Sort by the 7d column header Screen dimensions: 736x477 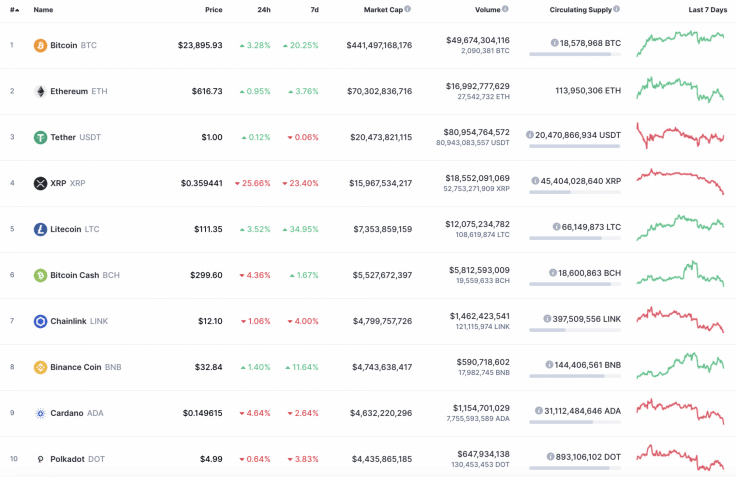coord(314,9)
